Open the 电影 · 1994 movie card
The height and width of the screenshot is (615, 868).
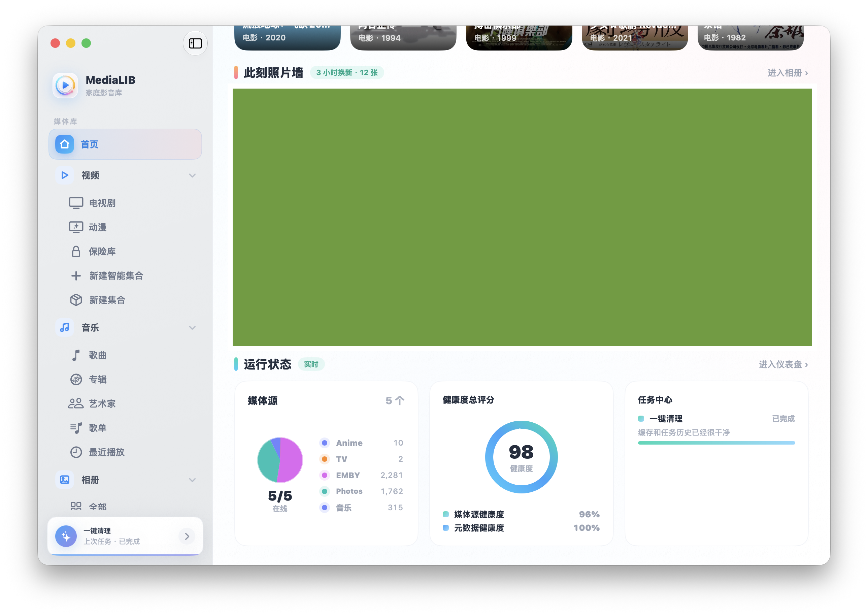[x=403, y=37]
